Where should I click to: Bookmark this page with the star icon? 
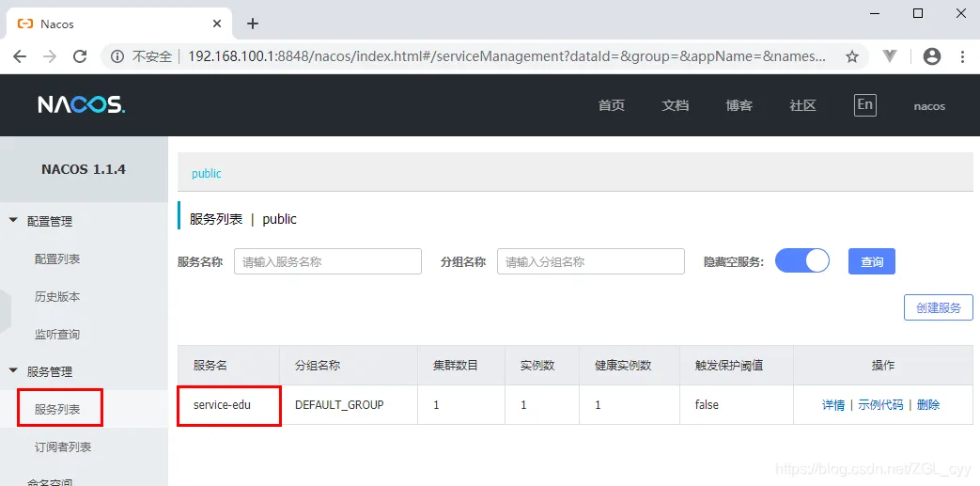(852, 56)
